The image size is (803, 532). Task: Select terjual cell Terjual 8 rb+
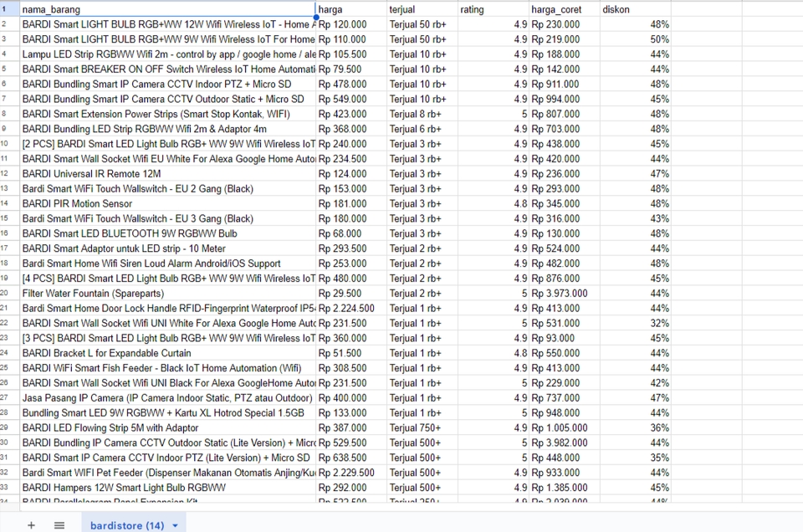[x=422, y=115]
